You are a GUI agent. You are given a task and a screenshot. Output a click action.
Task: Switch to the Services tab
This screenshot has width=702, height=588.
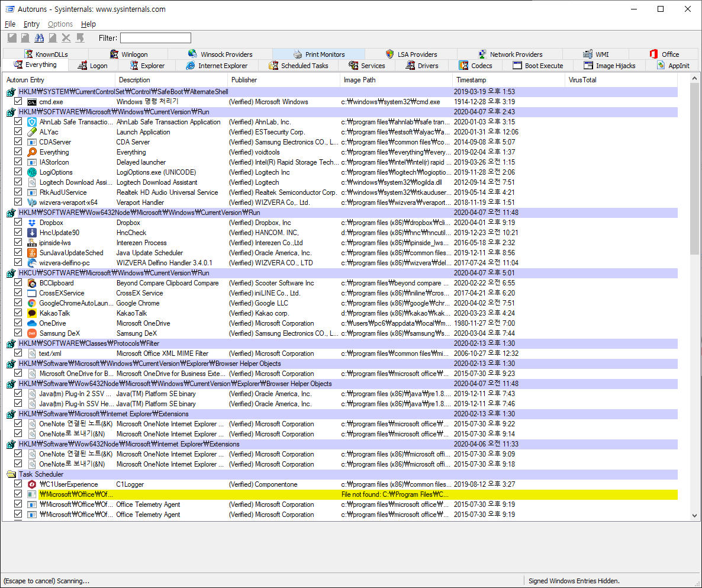[367, 66]
